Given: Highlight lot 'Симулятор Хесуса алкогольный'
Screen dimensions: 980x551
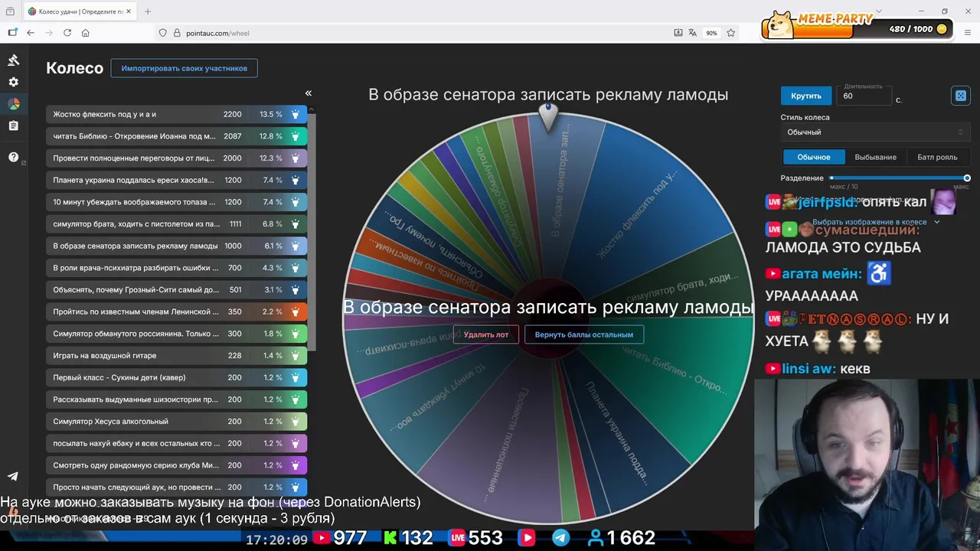Looking at the screenshot, I should pyautogui.click(x=296, y=421).
